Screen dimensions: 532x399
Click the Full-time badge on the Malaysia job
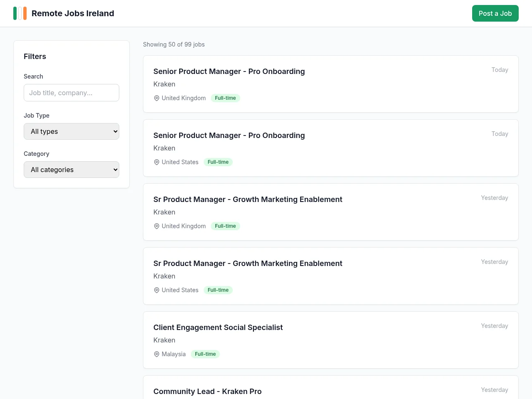(x=205, y=354)
